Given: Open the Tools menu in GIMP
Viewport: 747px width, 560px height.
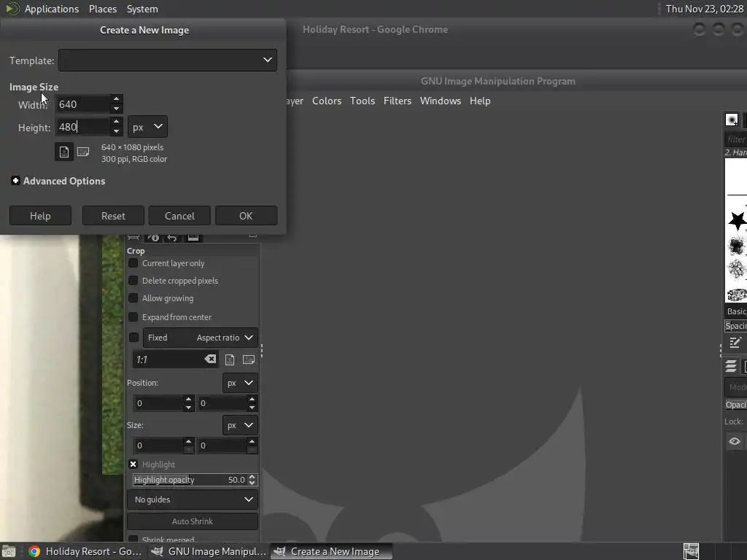Looking at the screenshot, I should pos(363,101).
